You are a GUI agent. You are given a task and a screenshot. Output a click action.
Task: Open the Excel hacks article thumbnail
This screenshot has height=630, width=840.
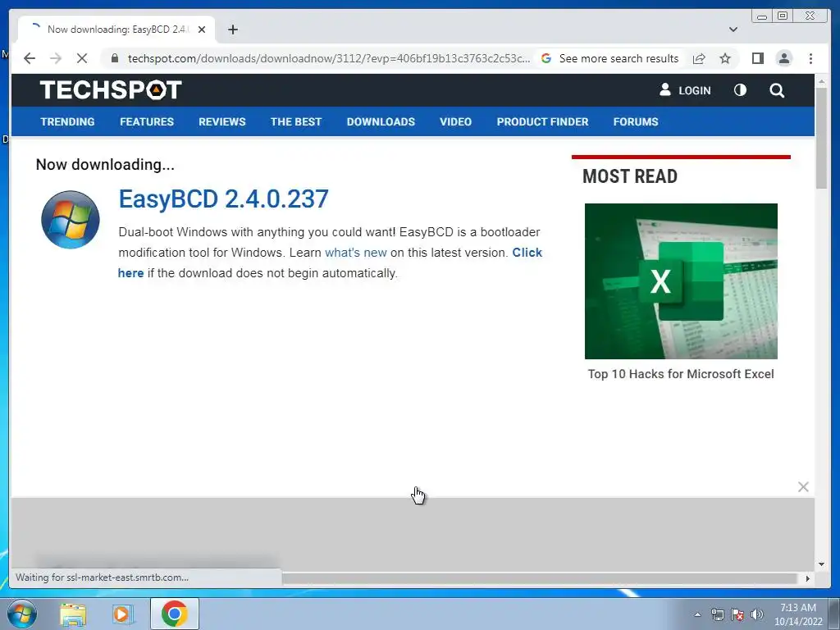tap(681, 281)
